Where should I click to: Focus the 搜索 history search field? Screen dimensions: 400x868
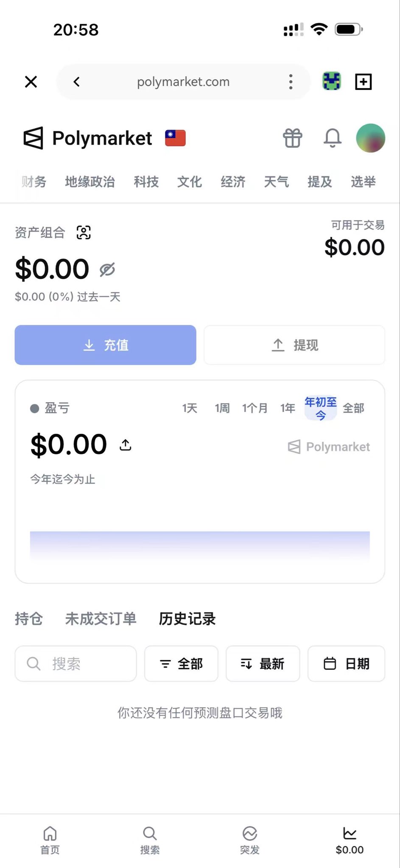[76, 664]
